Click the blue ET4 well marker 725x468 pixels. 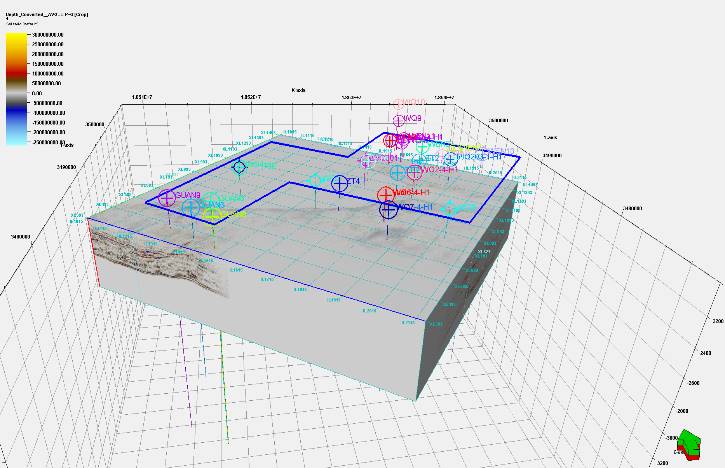coord(340,183)
